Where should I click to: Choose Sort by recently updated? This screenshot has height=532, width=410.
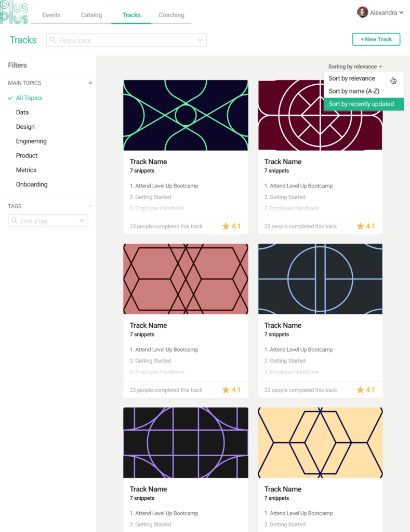[364, 104]
